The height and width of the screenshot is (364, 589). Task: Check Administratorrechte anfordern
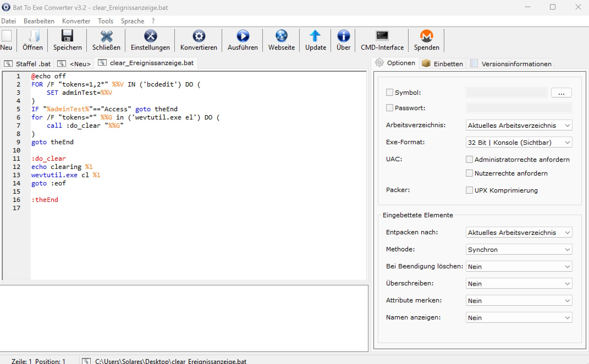click(x=469, y=159)
